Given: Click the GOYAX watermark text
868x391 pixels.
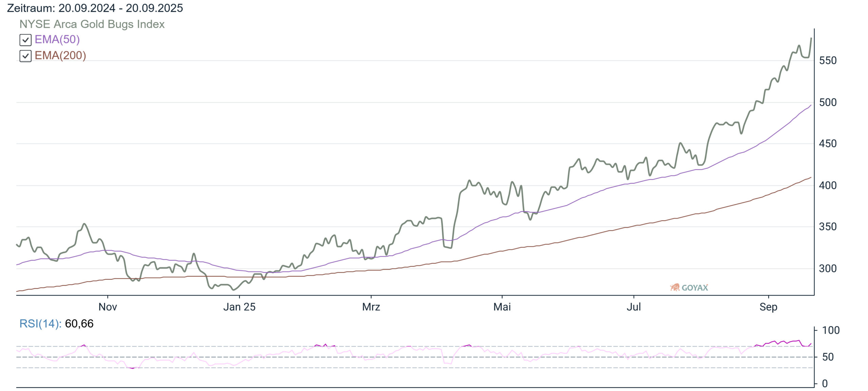Looking at the screenshot, I should tap(694, 288).
